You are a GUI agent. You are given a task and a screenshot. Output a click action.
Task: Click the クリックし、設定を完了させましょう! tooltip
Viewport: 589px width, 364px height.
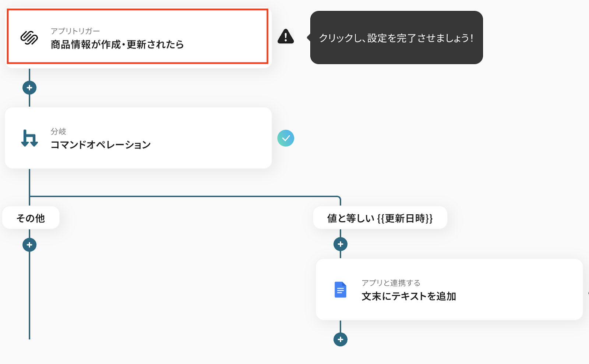(x=396, y=38)
